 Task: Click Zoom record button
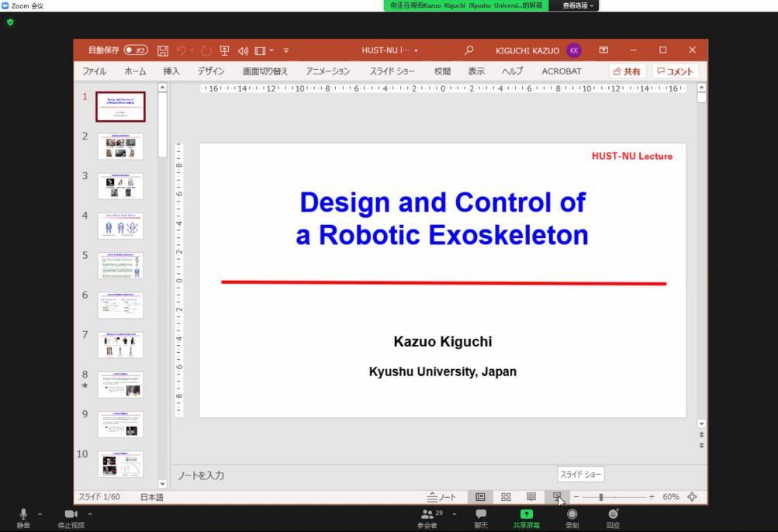pyautogui.click(x=572, y=518)
